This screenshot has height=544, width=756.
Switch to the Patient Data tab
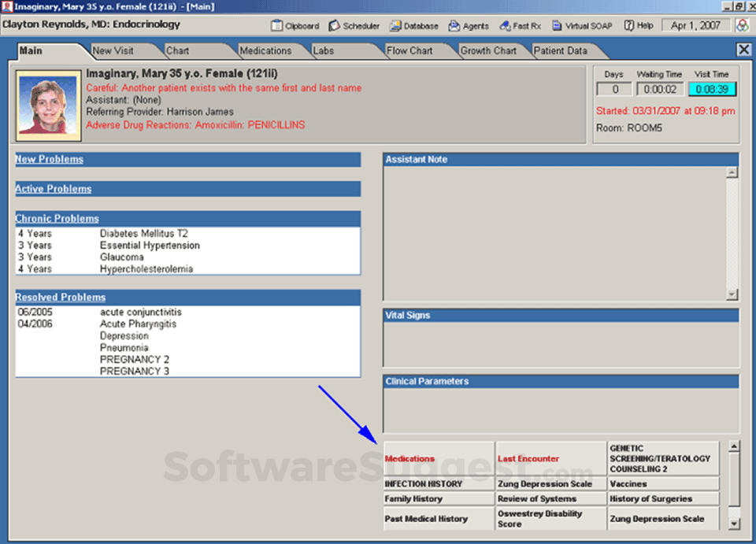coord(561,50)
